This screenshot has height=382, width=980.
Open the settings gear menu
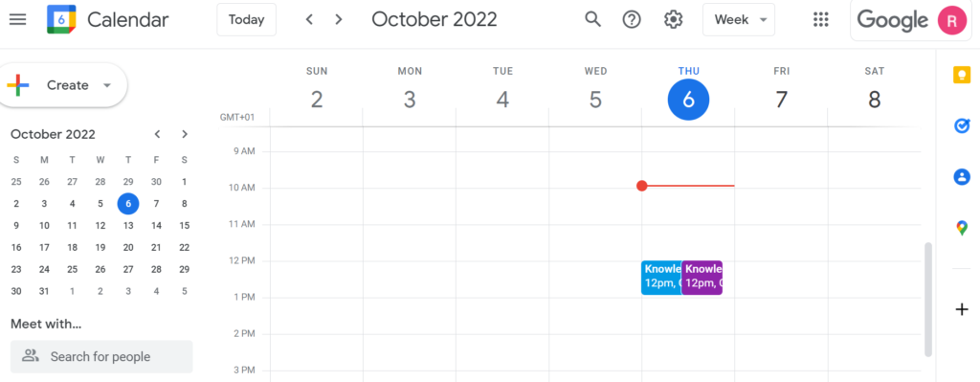pos(672,19)
